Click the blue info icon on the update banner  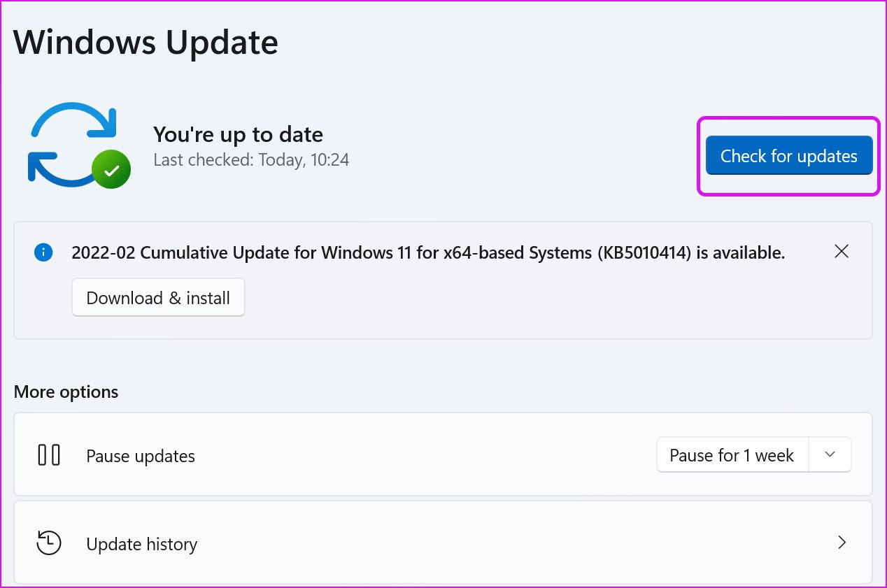pyautogui.click(x=43, y=252)
